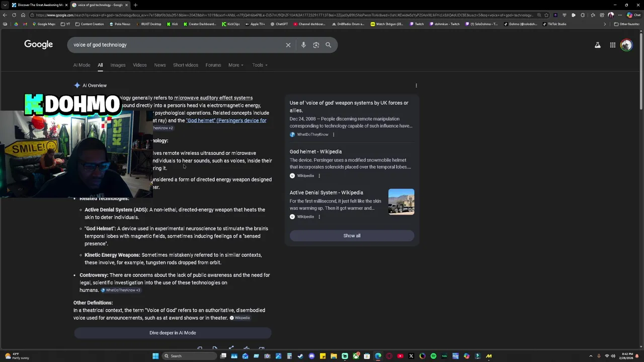Open the TikTok Studio bookmark
644x362 pixels.
554,24
